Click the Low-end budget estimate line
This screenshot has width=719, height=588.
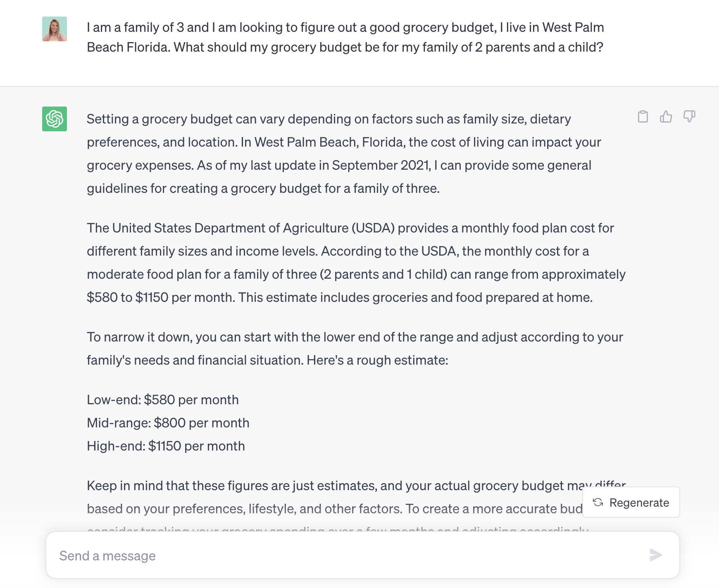click(x=162, y=399)
